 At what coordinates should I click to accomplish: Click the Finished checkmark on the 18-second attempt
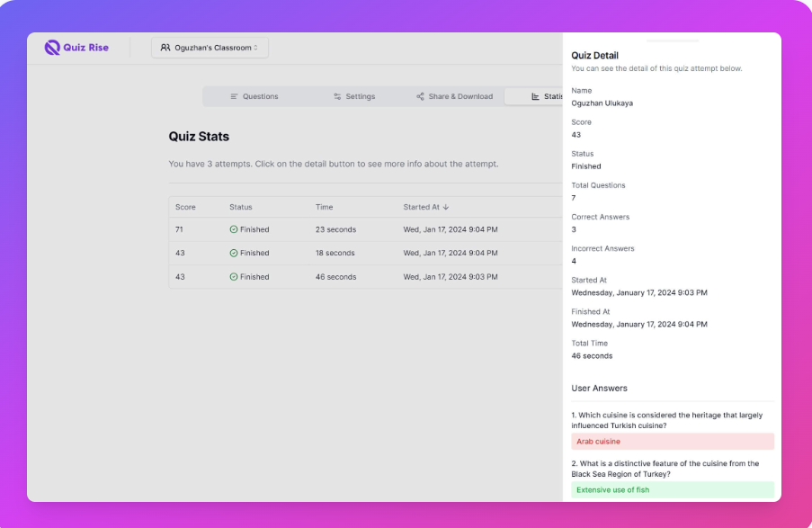pyautogui.click(x=234, y=253)
